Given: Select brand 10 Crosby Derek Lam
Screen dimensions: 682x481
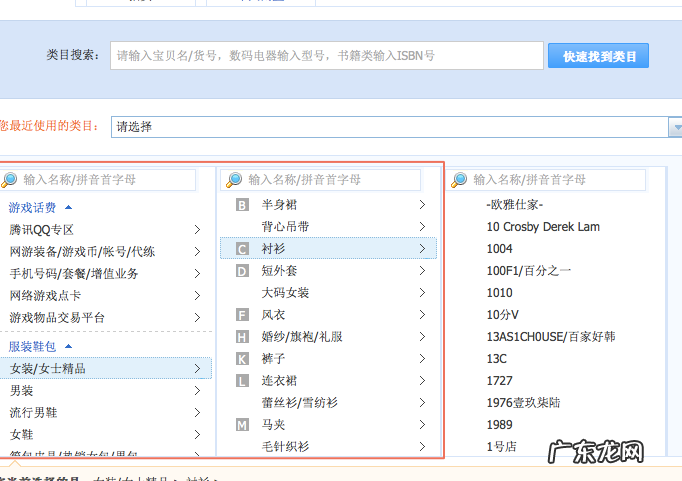Looking at the screenshot, I should point(543,227).
